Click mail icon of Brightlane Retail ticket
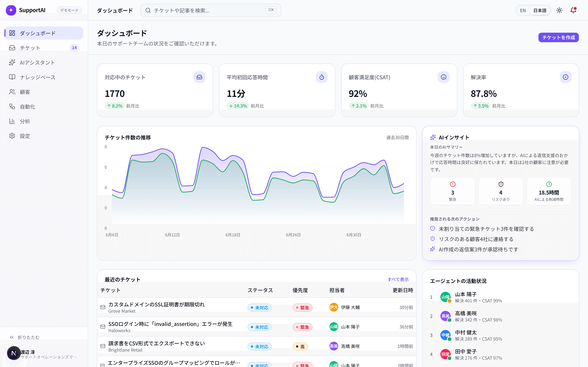 coord(103,346)
